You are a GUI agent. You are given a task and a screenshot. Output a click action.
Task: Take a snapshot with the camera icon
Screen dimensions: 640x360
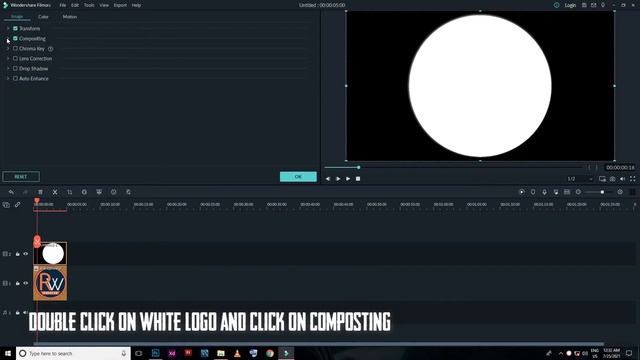click(x=613, y=179)
